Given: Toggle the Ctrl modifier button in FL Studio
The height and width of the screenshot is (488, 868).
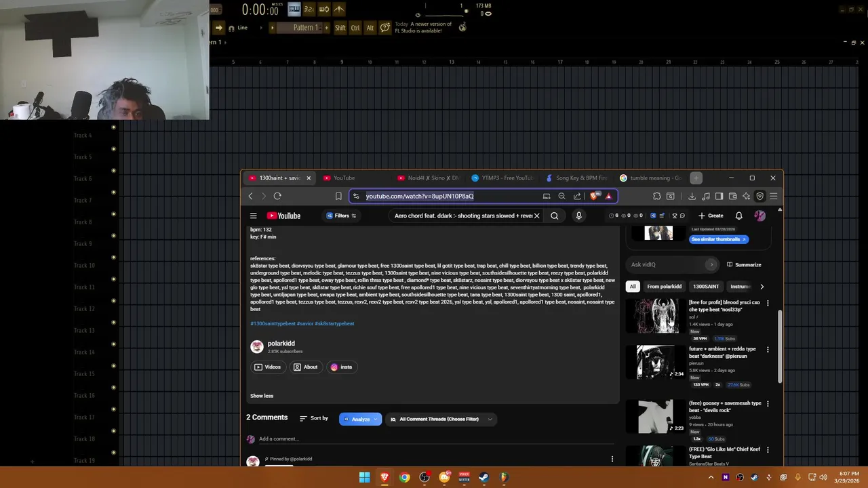Looking at the screenshot, I should 355,28.
